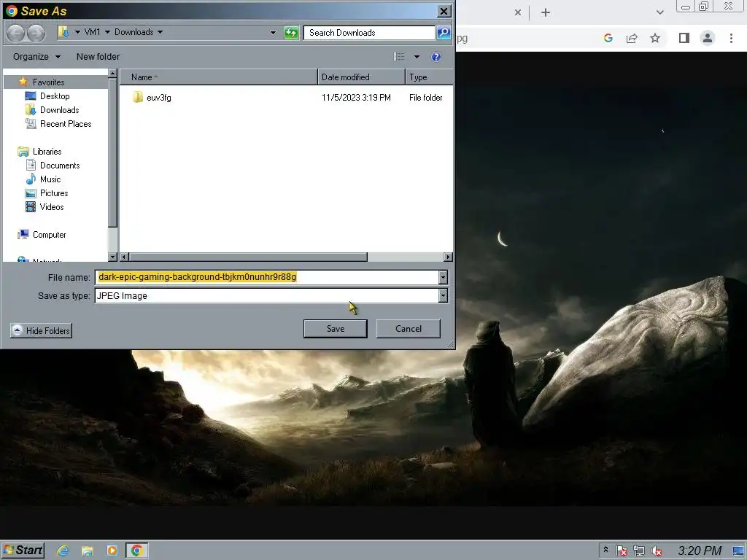Image resolution: width=747 pixels, height=560 pixels.
Task: Open Internet Explorer from taskbar
Action: [x=63, y=551]
